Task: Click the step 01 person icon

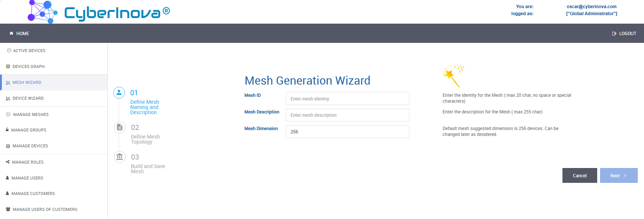Action: click(x=119, y=93)
